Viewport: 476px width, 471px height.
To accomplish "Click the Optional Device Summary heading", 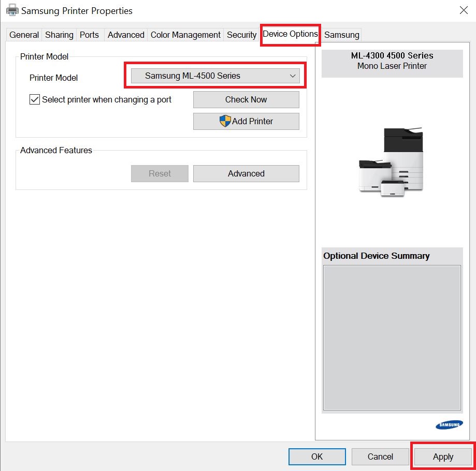I will coord(377,256).
